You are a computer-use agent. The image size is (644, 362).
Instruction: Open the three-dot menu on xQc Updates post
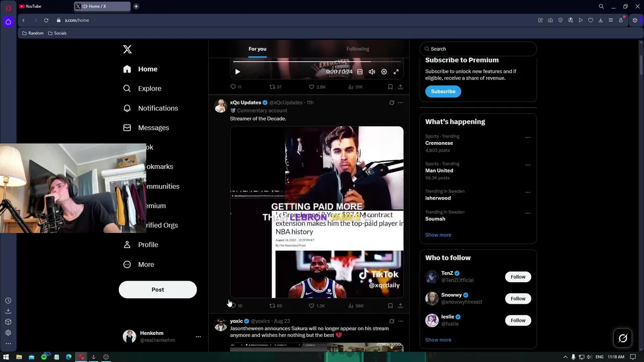400,103
